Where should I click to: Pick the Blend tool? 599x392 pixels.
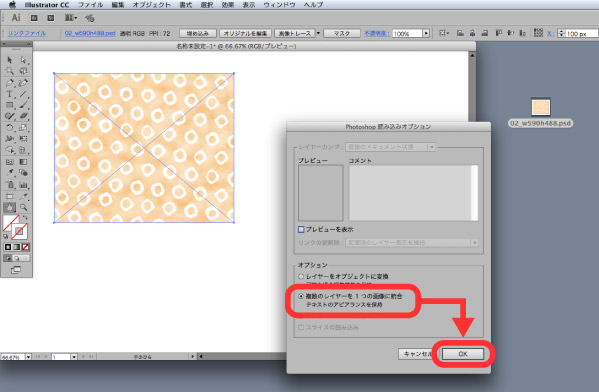[23, 173]
